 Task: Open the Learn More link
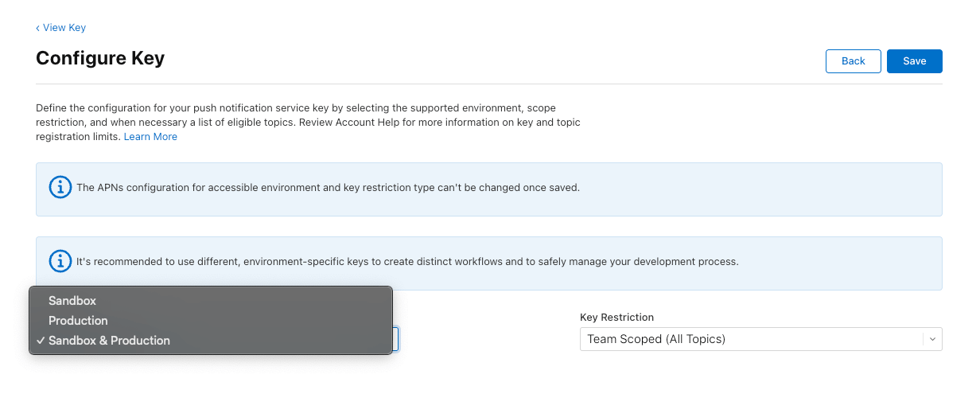[x=150, y=137]
